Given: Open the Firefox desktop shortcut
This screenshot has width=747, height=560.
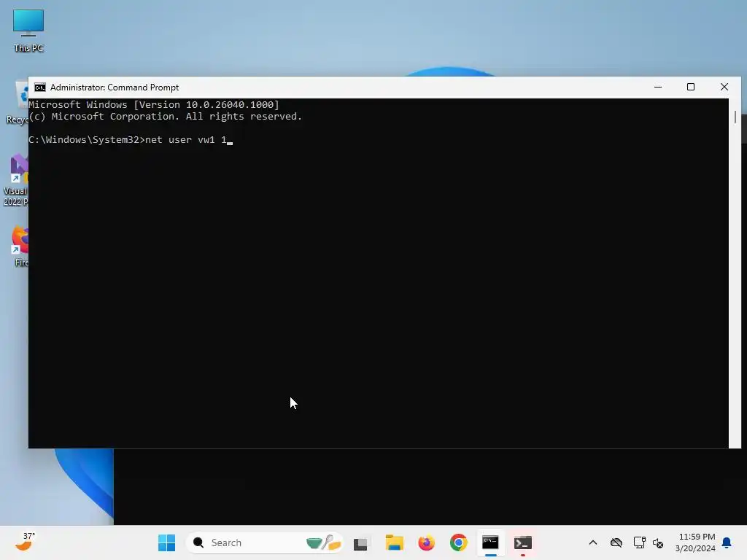Looking at the screenshot, I should tap(20, 246).
